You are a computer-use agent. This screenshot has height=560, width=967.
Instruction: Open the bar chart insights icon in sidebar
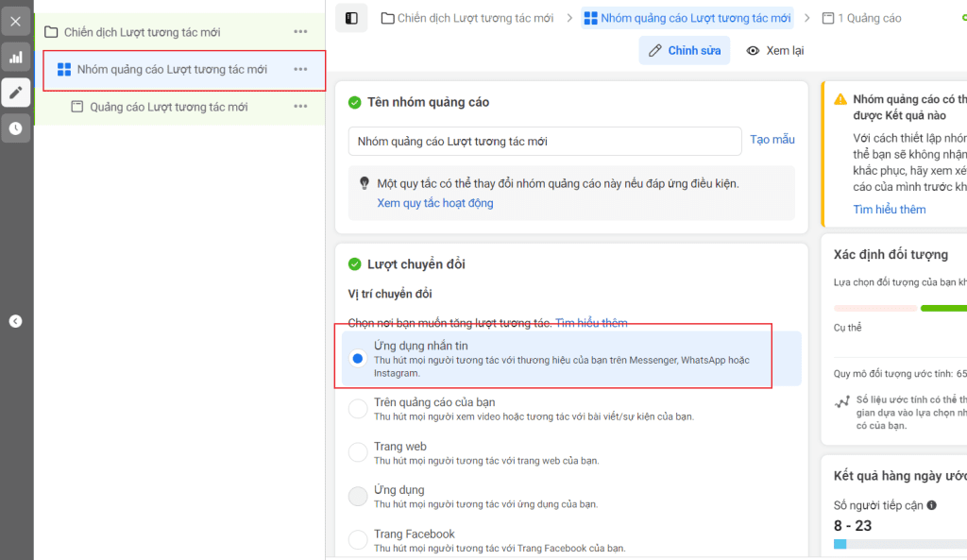click(x=15, y=58)
